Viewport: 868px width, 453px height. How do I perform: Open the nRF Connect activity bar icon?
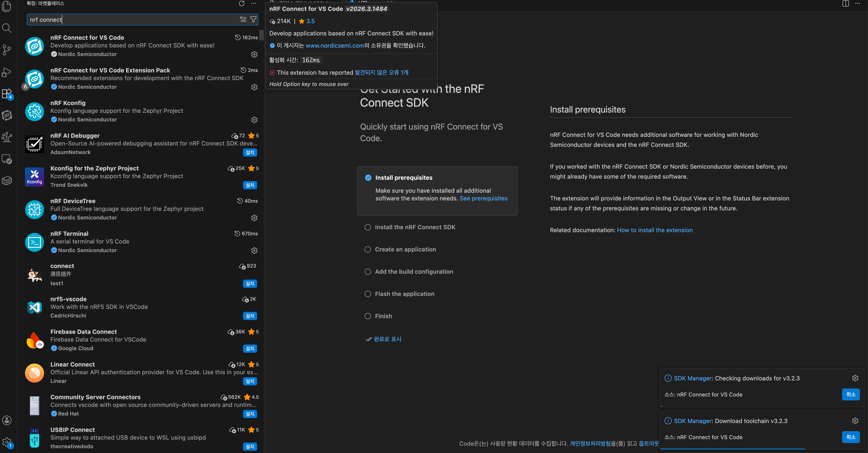7,116
